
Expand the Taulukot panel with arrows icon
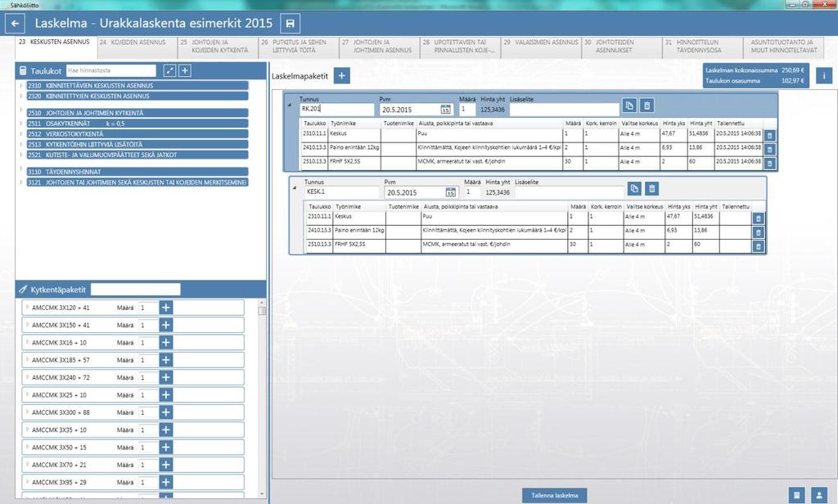[169, 70]
